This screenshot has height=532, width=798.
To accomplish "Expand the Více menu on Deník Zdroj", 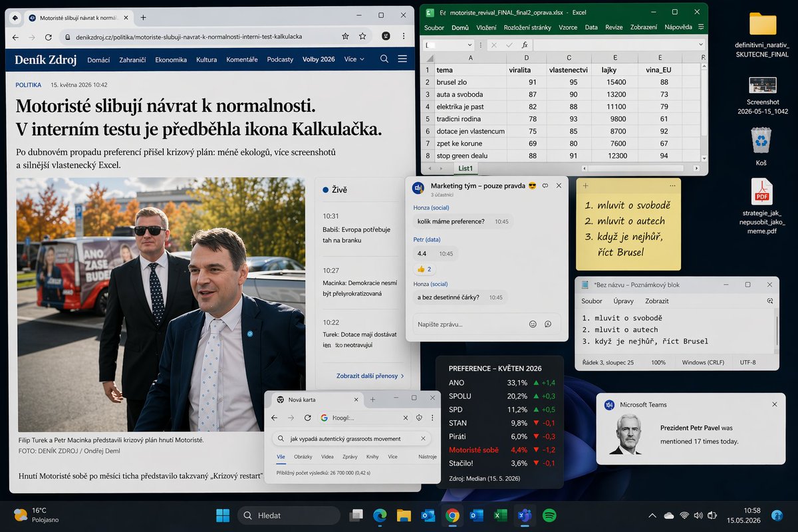I will pos(354,59).
